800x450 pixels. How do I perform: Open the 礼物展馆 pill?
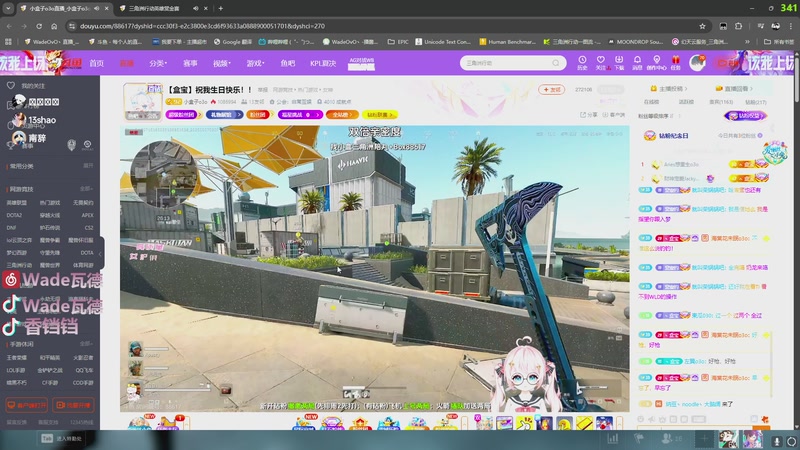click(x=223, y=115)
